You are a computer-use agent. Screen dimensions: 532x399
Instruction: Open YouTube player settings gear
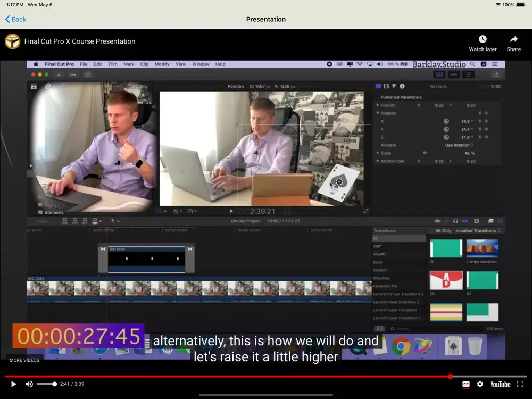pos(480,384)
